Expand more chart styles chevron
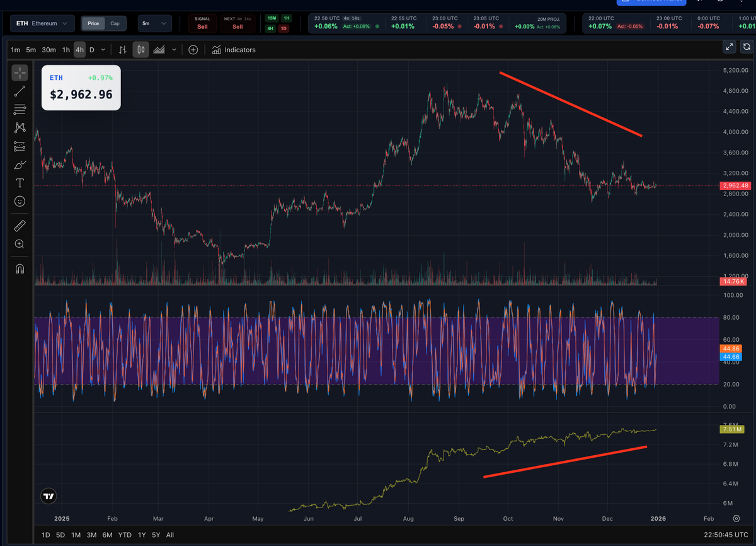756x546 pixels. click(175, 50)
